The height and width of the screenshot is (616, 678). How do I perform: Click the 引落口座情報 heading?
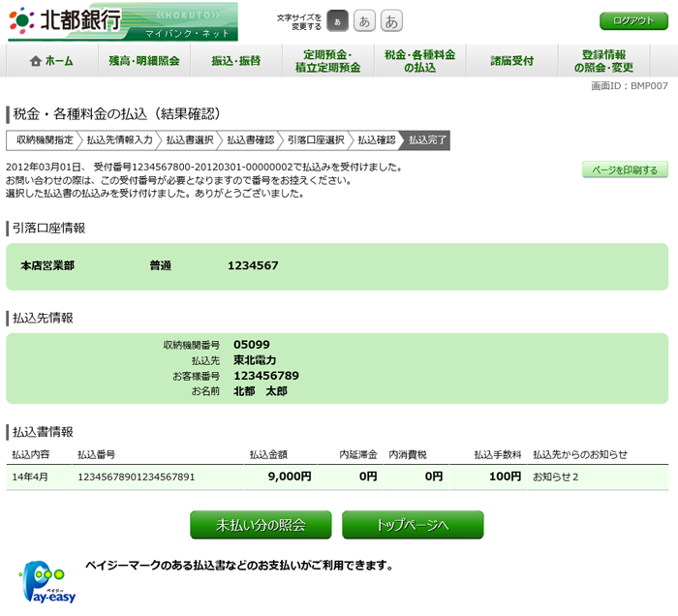point(48,228)
